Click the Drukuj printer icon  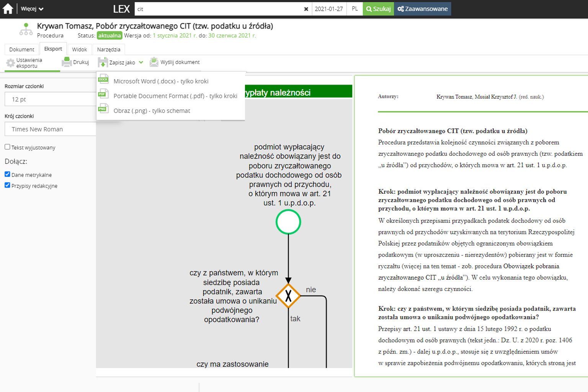(67, 62)
